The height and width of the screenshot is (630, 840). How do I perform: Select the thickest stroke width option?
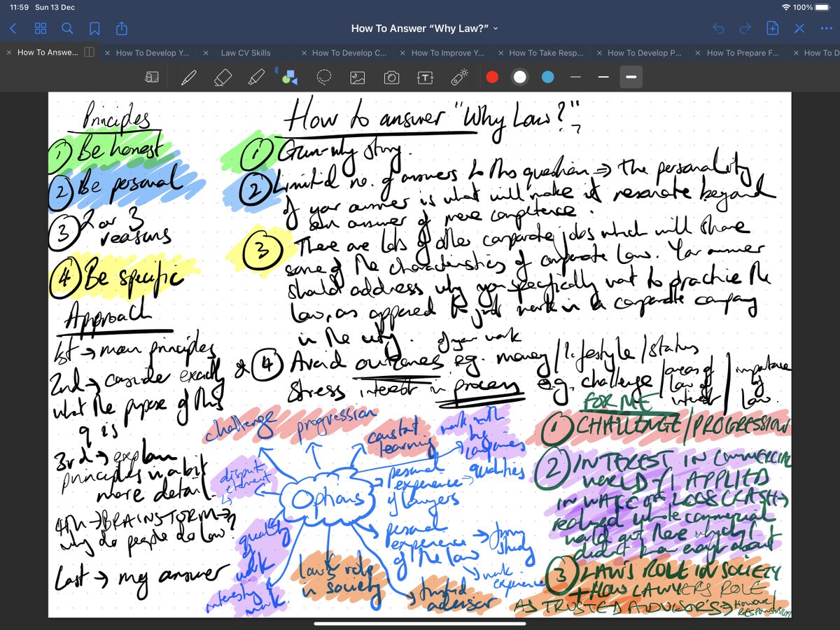click(631, 77)
